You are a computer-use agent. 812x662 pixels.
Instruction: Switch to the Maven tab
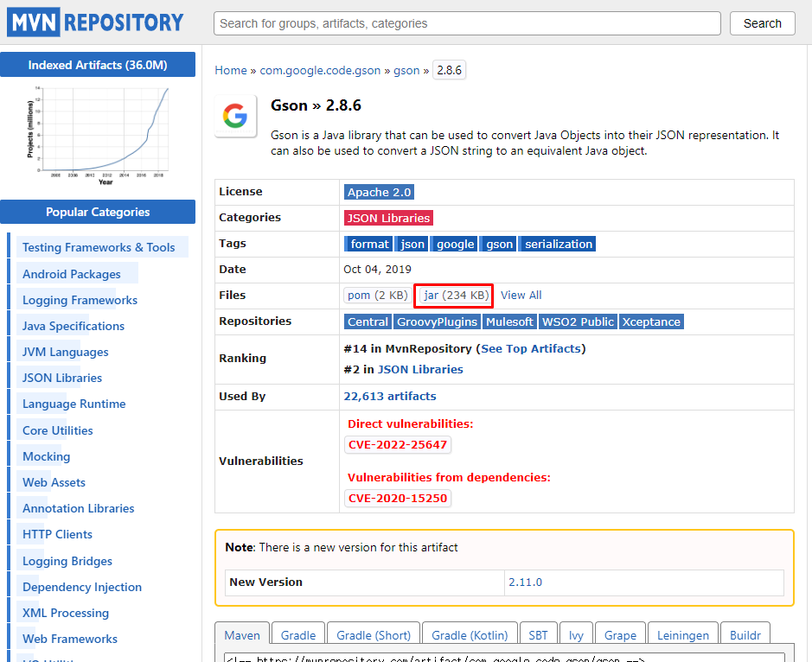pyautogui.click(x=242, y=635)
